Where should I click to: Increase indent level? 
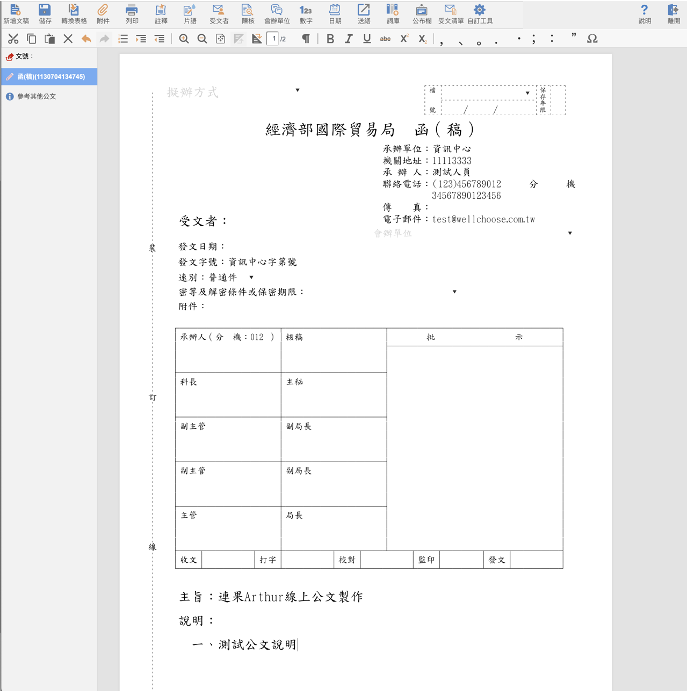(141, 39)
